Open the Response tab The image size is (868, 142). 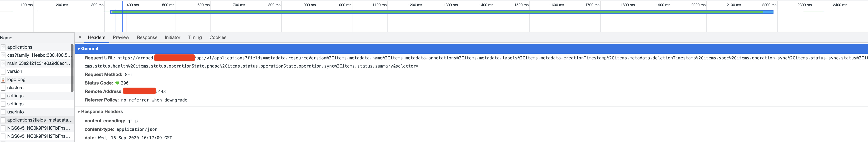(x=147, y=38)
